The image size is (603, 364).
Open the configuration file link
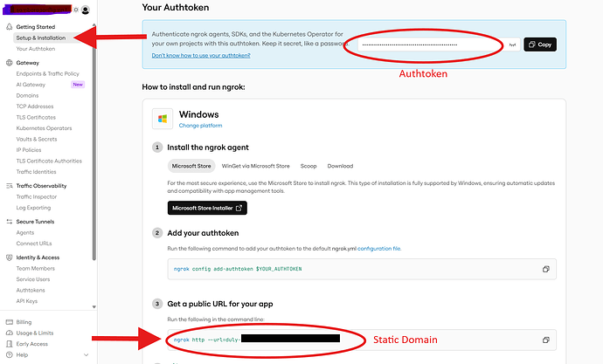[379, 249]
